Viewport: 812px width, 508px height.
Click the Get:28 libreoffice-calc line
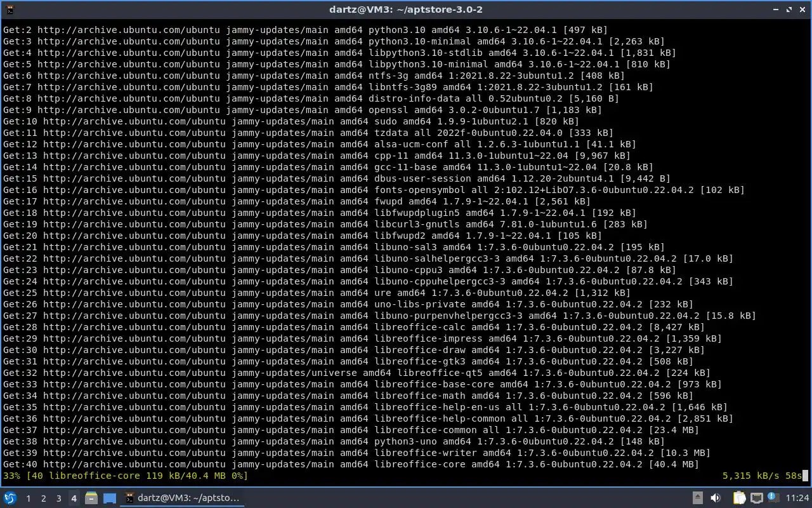pyautogui.click(x=354, y=327)
